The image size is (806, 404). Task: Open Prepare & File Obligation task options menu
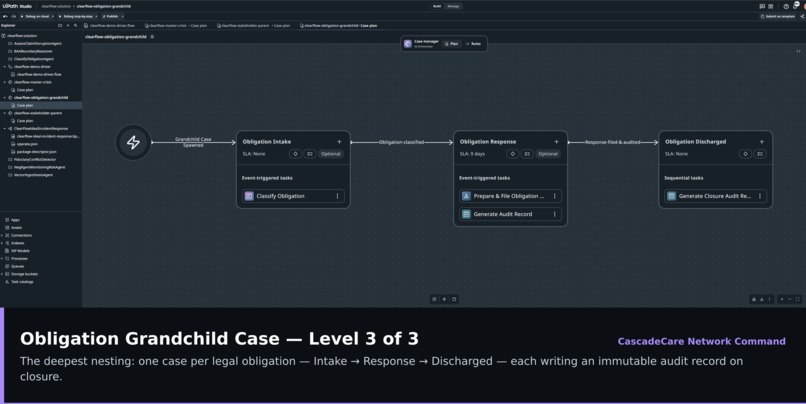[555, 196]
